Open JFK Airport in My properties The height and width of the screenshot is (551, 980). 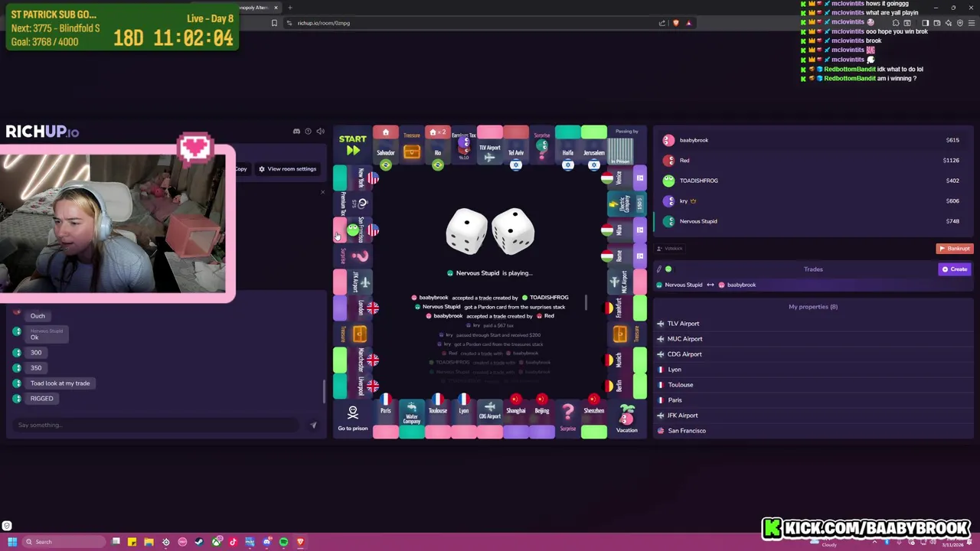tap(813, 416)
